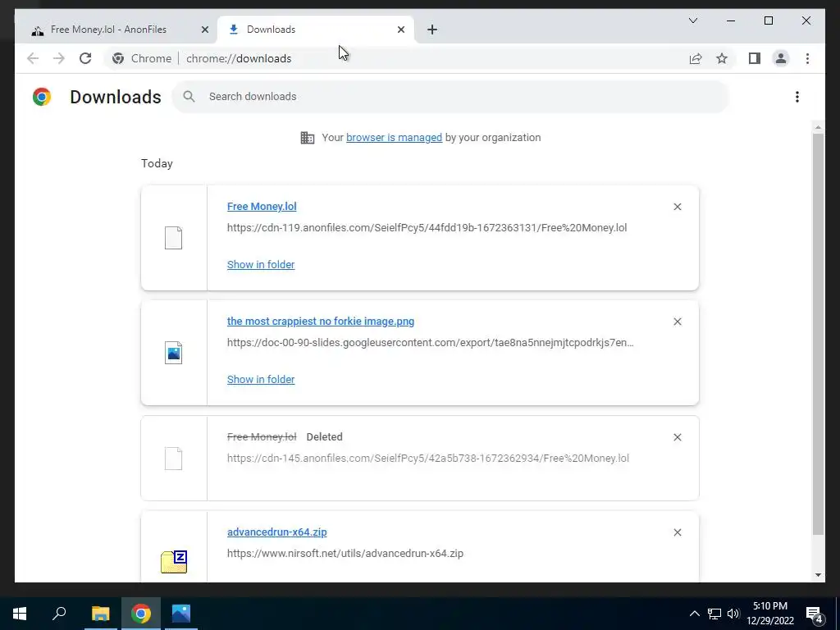Image resolution: width=840 pixels, height=630 pixels.
Task: Click the googleusercontent export source URL
Action: pos(430,343)
